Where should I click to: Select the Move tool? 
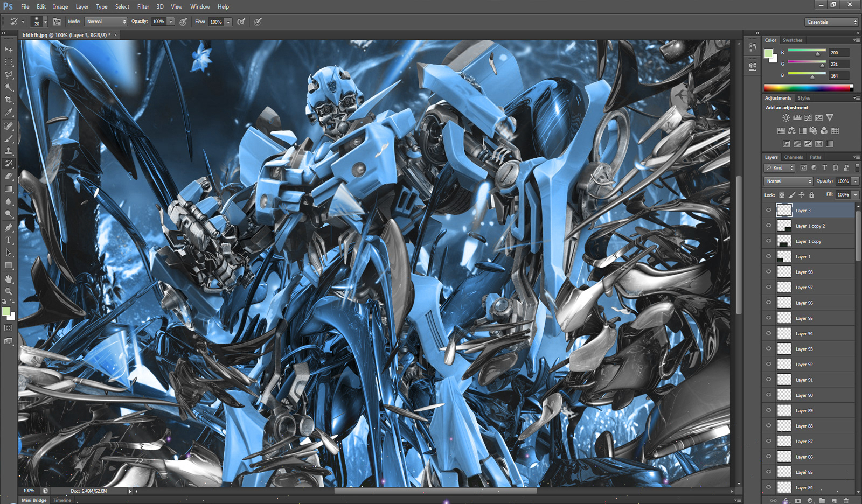[x=9, y=49]
